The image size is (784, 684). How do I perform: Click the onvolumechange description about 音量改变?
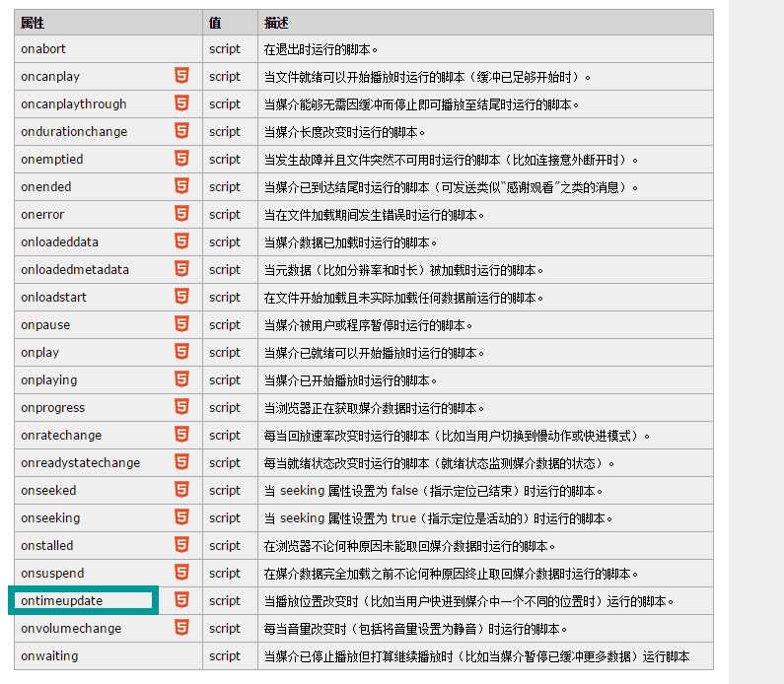point(415,629)
